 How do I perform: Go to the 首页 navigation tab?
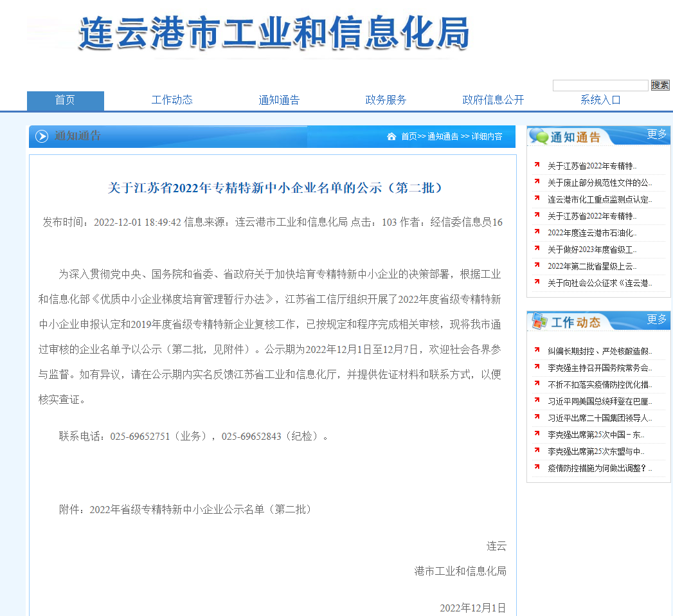point(65,100)
